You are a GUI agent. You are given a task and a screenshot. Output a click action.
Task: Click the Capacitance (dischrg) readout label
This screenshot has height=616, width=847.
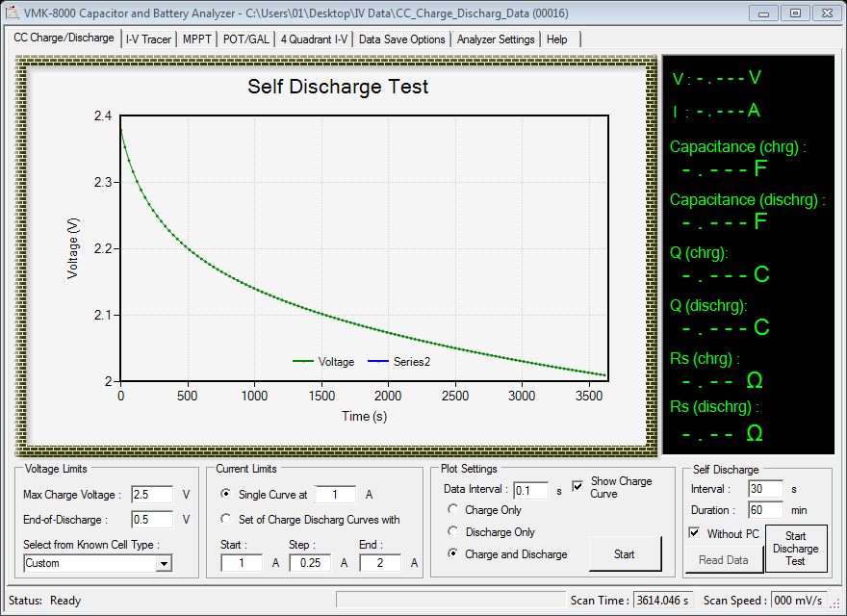[x=747, y=200]
